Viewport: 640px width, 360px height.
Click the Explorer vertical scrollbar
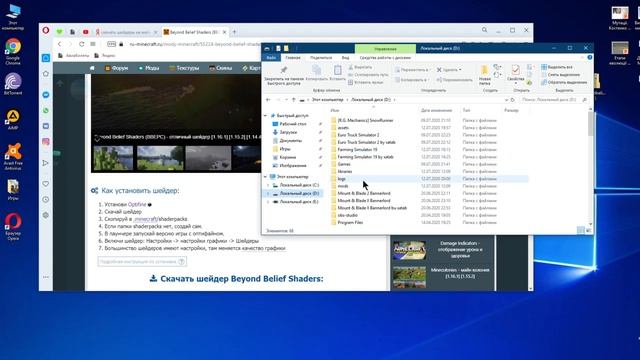click(x=591, y=167)
